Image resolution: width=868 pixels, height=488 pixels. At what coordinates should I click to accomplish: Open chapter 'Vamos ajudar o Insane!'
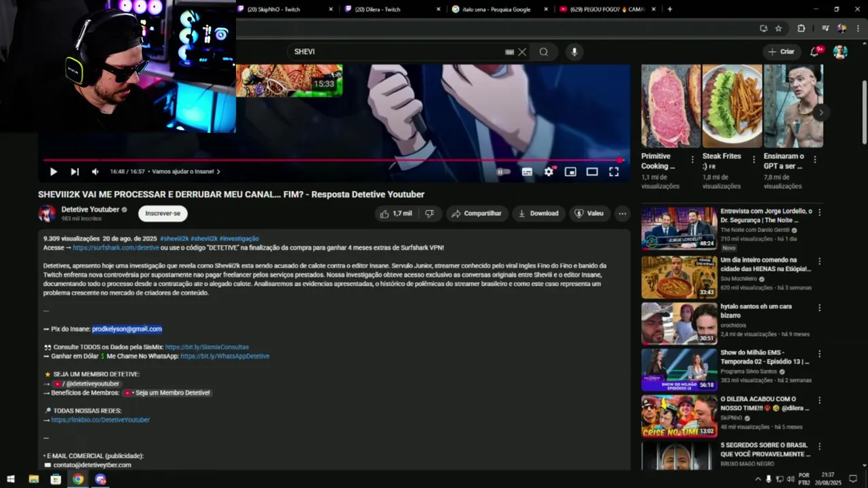pyautogui.click(x=186, y=171)
